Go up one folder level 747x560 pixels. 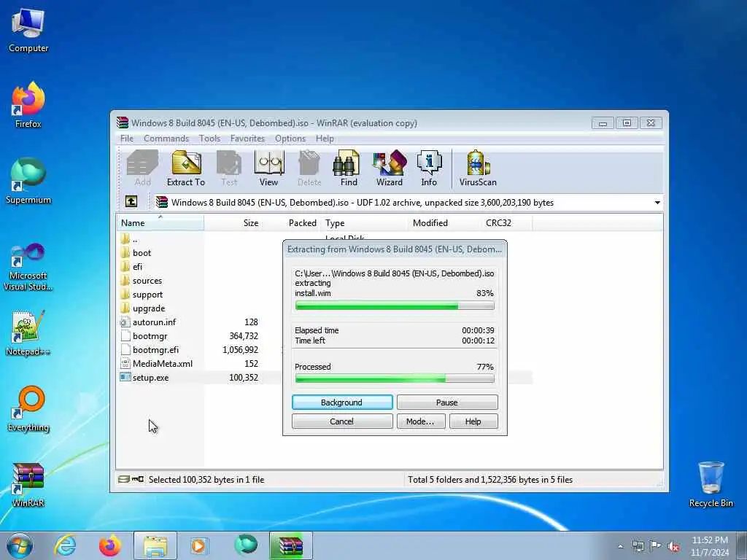point(131,202)
